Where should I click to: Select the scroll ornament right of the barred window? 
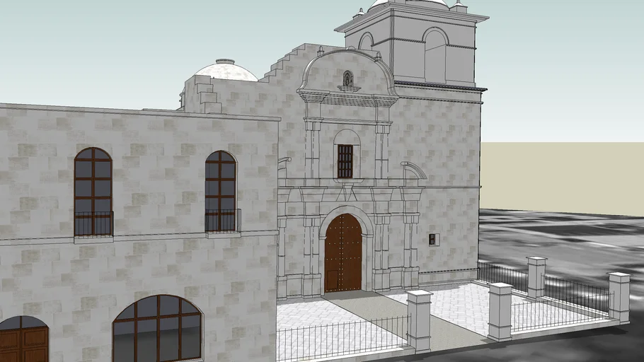pyautogui.click(x=415, y=170)
